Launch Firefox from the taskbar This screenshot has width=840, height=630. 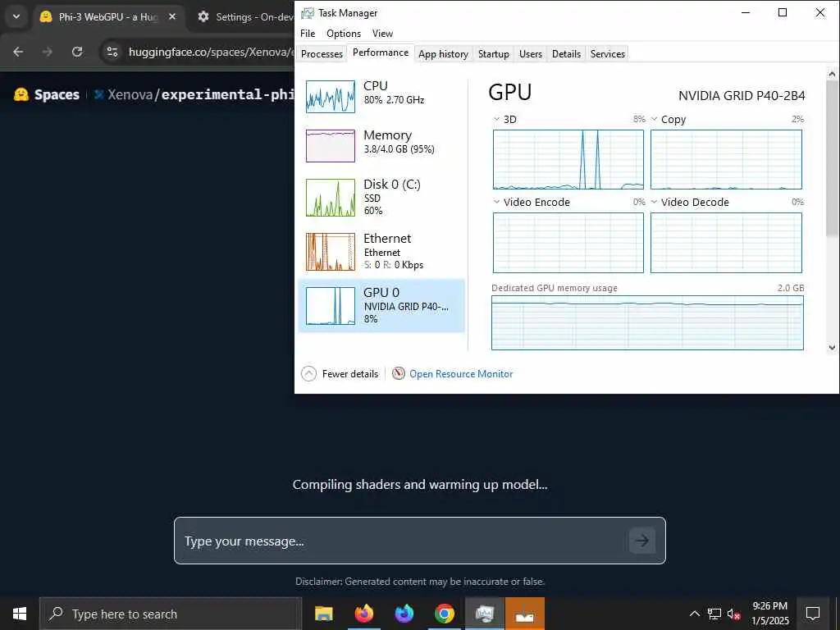tap(363, 614)
